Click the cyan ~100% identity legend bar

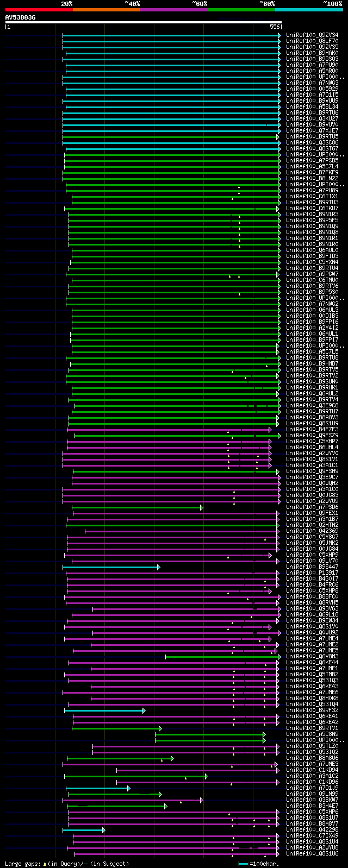[x=309, y=10]
